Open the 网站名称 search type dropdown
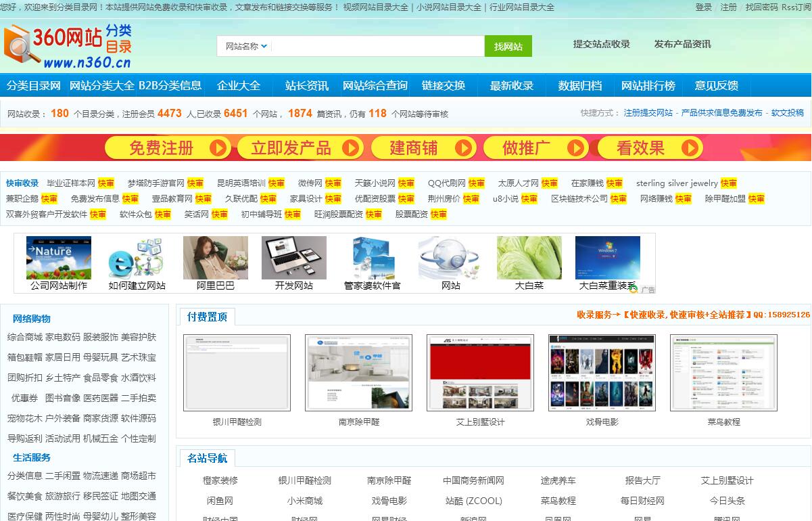 [x=246, y=46]
